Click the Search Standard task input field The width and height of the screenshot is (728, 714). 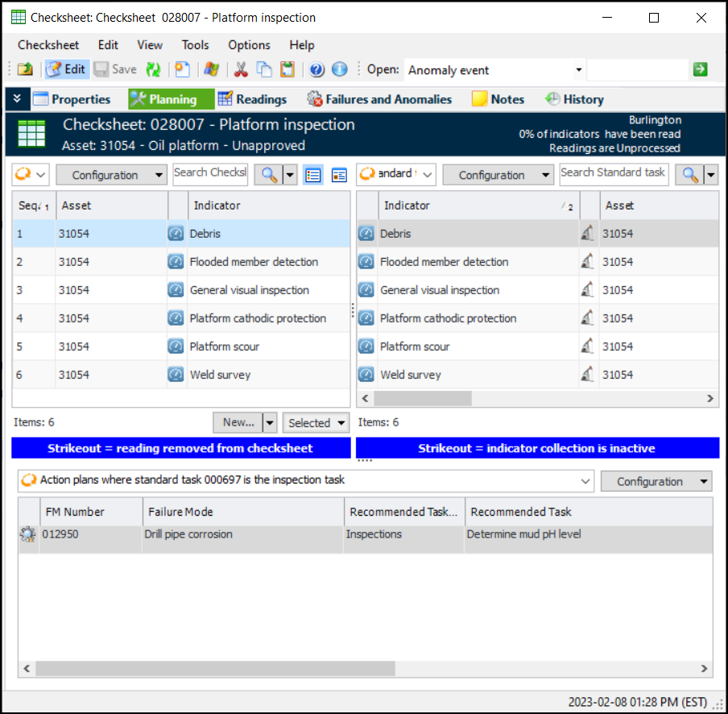[x=614, y=172]
